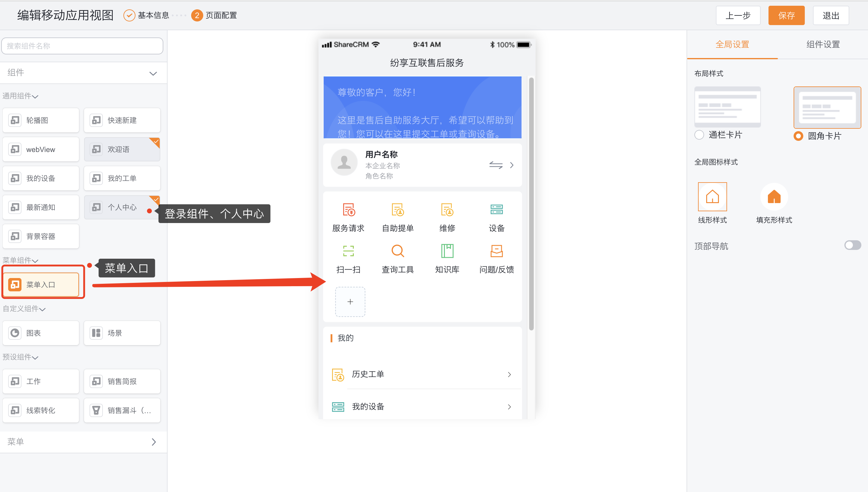Select the 填充形样式 filled home icon
The width and height of the screenshot is (868, 492).
click(x=774, y=197)
